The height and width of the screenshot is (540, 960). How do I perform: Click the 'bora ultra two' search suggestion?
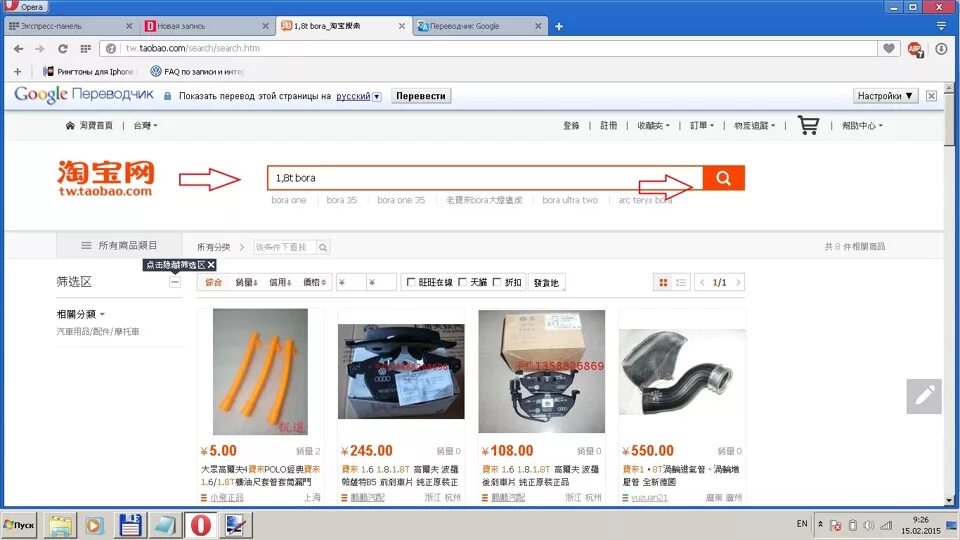pyautogui.click(x=570, y=200)
